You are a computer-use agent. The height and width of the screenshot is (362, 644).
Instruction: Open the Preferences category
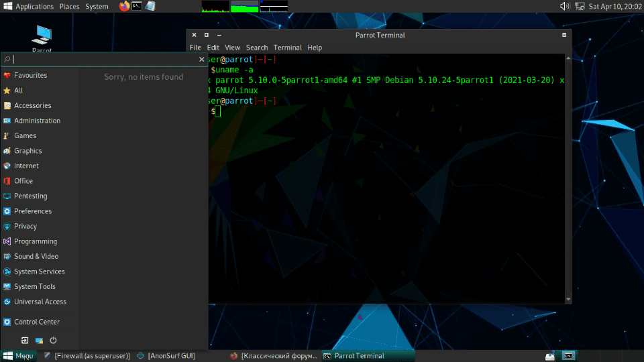40,211
